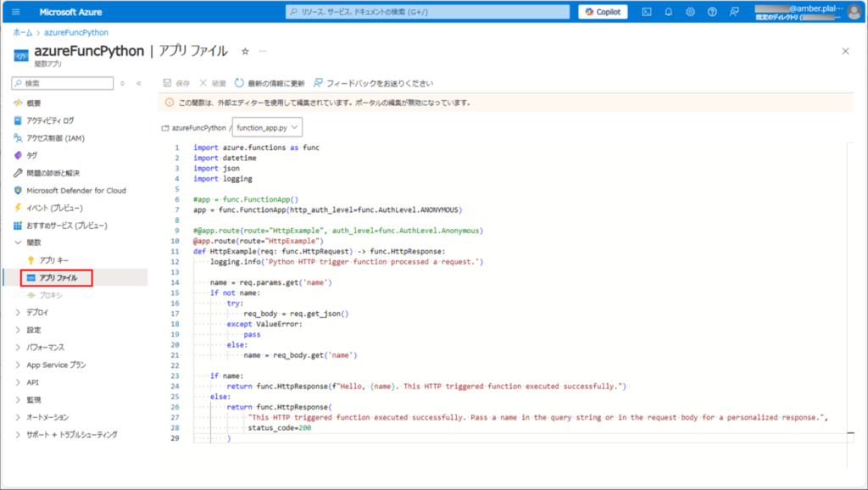Open the … menu next to the app title

263,51
